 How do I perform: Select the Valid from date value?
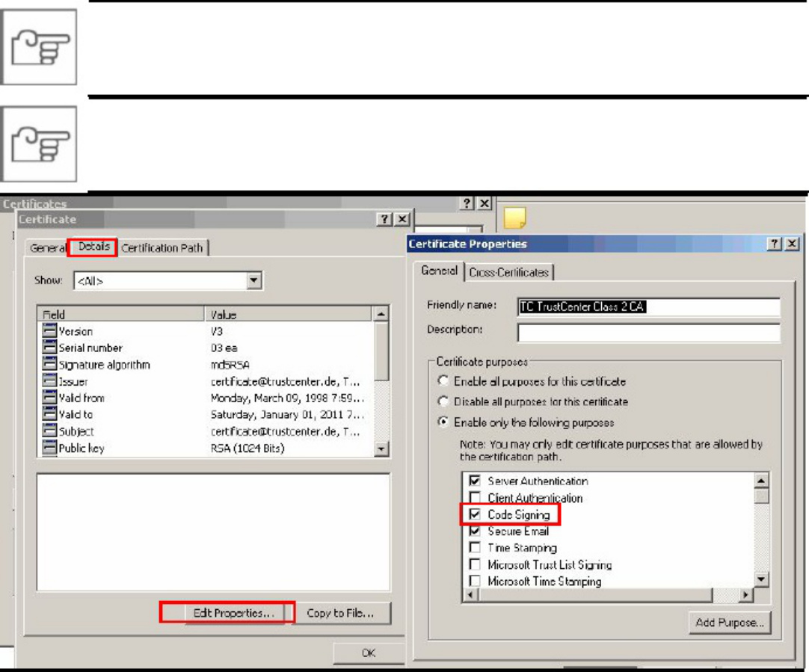[287, 398]
